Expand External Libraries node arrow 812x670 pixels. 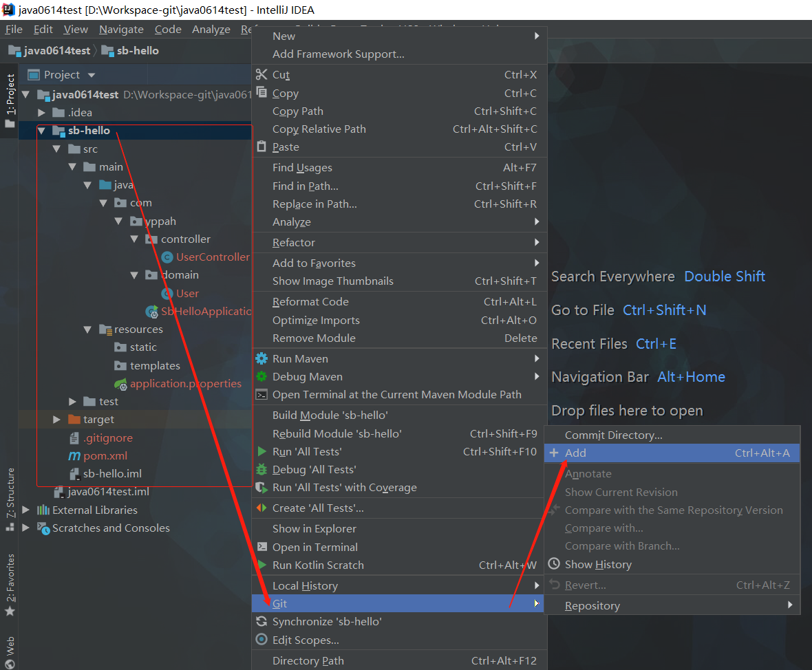coord(26,510)
